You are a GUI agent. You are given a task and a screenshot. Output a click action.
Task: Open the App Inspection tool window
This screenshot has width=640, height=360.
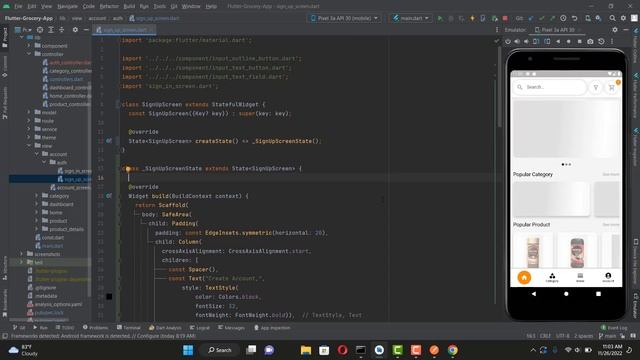[x=272, y=328]
